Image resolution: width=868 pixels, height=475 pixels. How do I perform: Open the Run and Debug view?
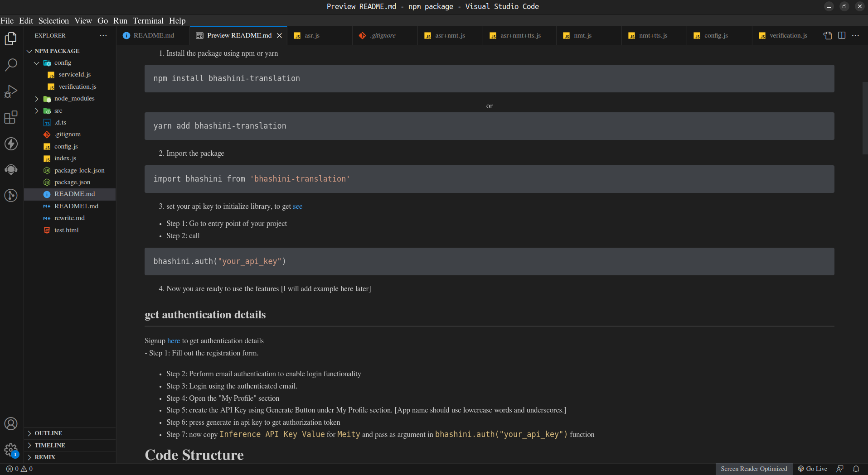(x=11, y=91)
